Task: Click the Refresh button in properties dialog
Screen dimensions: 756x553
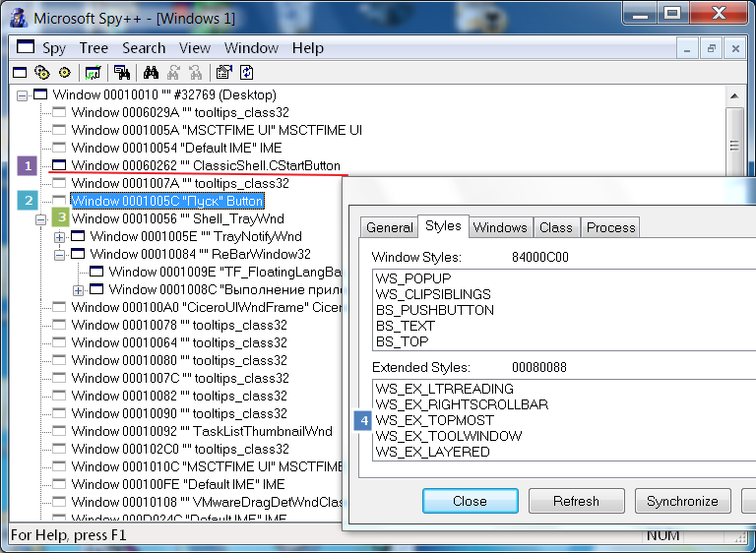Action: coord(576,501)
